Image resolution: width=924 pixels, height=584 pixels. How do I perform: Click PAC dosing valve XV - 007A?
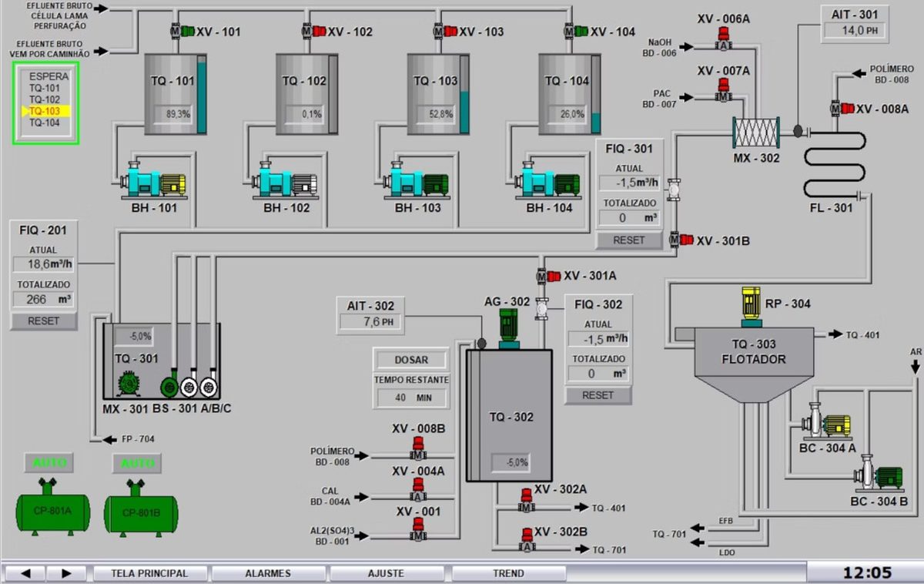click(x=723, y=90)
